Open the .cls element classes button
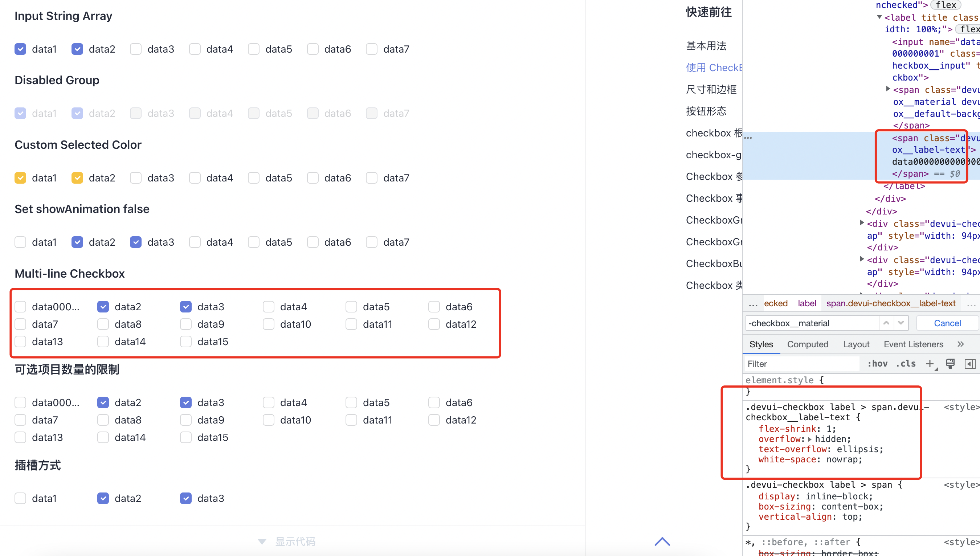This screenshot has height=556, width=980. tap(906, 364)
